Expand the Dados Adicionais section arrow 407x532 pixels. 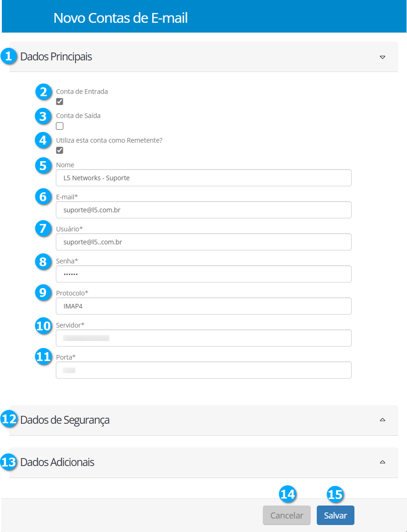(382, 462)
